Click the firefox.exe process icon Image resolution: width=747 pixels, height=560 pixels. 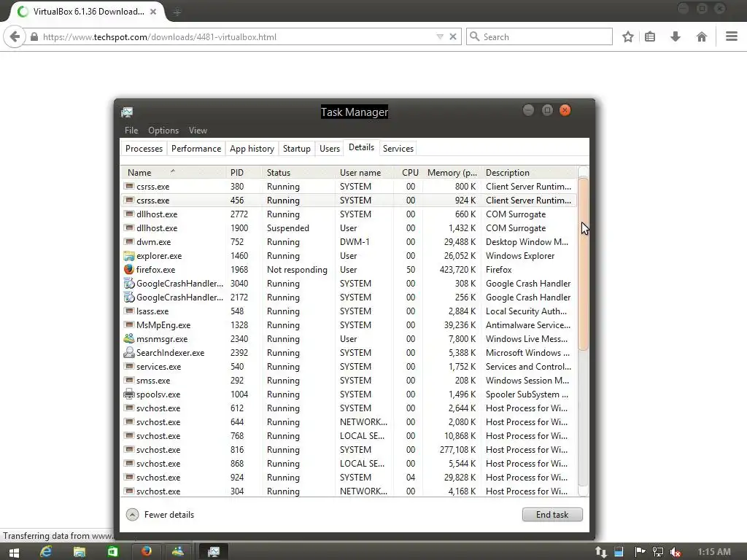[128, 269]
